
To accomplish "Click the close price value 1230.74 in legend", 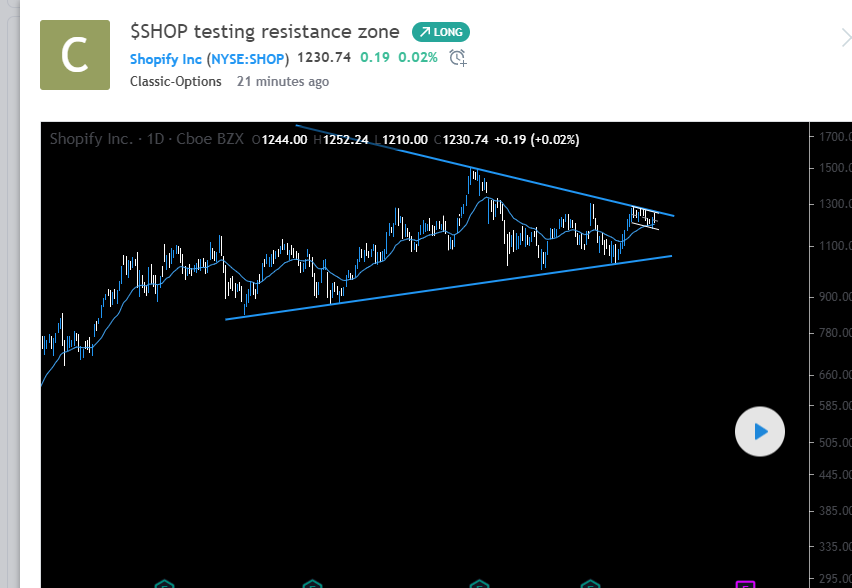I will coord(465,140).
